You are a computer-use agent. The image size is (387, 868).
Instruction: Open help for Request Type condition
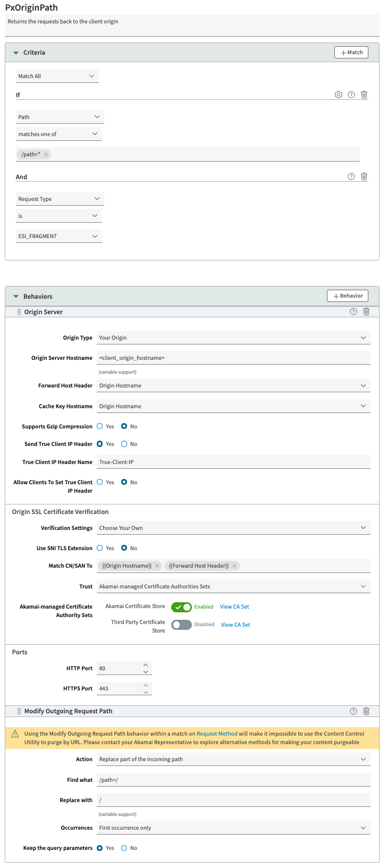[351, 176]
